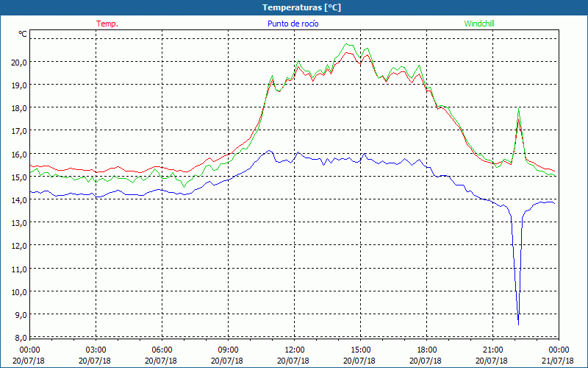Click the 13,0 y-axis value

19,223
